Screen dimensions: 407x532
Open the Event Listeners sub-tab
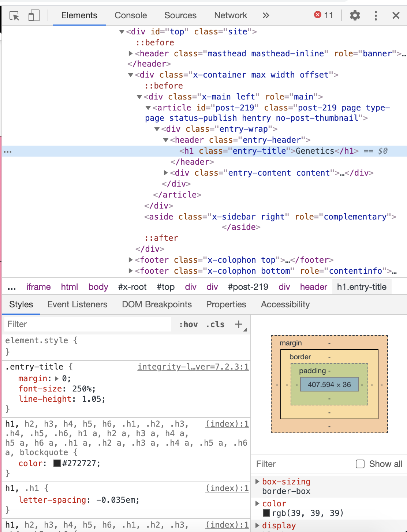tap(77, 304)
